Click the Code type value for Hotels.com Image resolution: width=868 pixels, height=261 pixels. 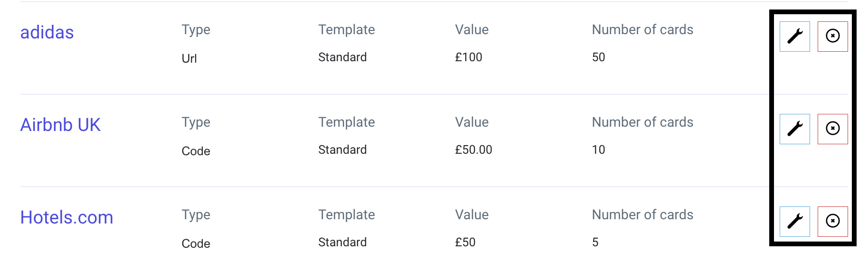196,243
